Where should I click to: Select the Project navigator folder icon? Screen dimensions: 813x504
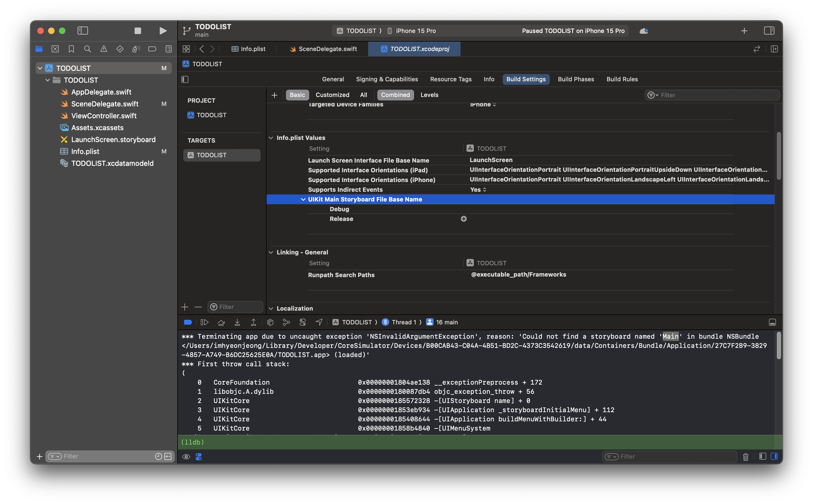[x=39, y=49]
